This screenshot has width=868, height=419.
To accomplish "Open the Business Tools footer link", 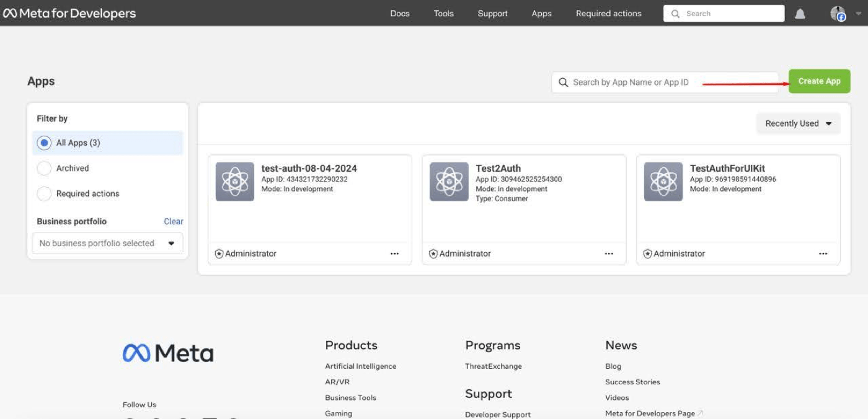I will tap(350, 397).
